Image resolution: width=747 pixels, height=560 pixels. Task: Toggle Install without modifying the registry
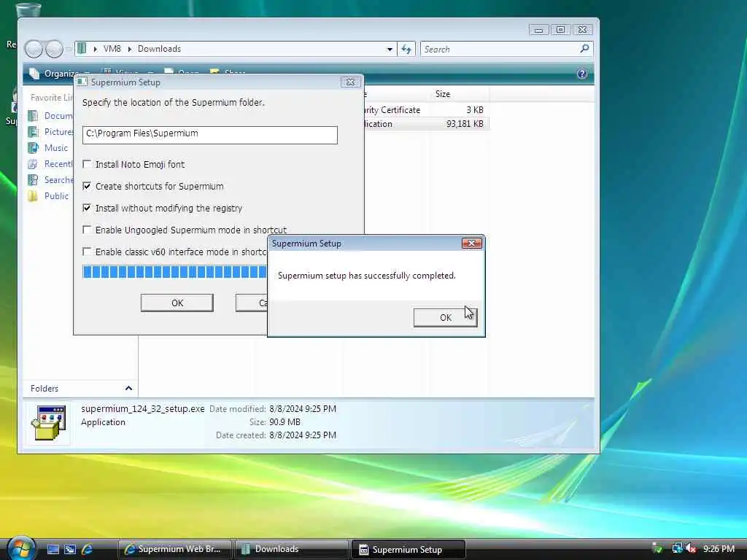click(87, 208)
